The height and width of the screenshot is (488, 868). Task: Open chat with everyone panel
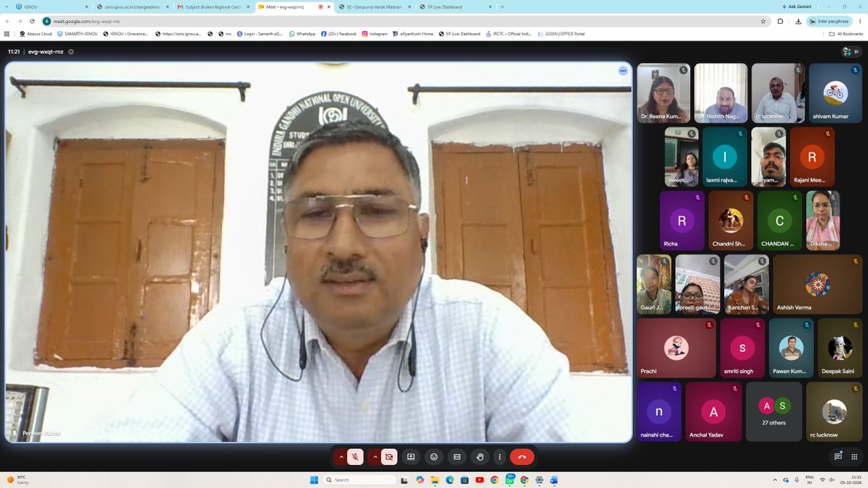pos(838,457)
